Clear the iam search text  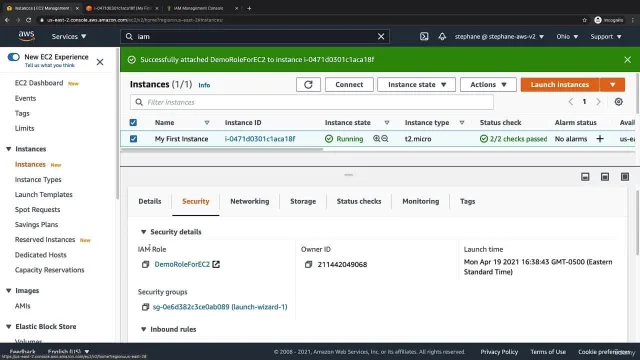coord(381,36)
